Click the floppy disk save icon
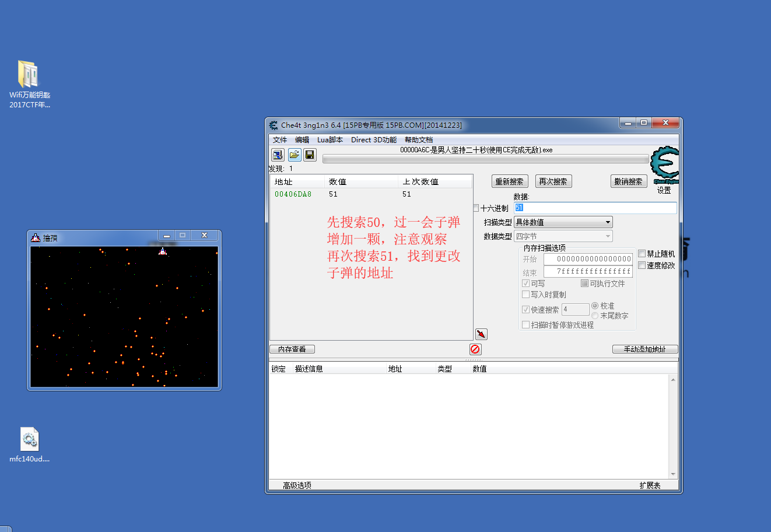The width and height of the screenshot is (771, 532). point(310,155)
